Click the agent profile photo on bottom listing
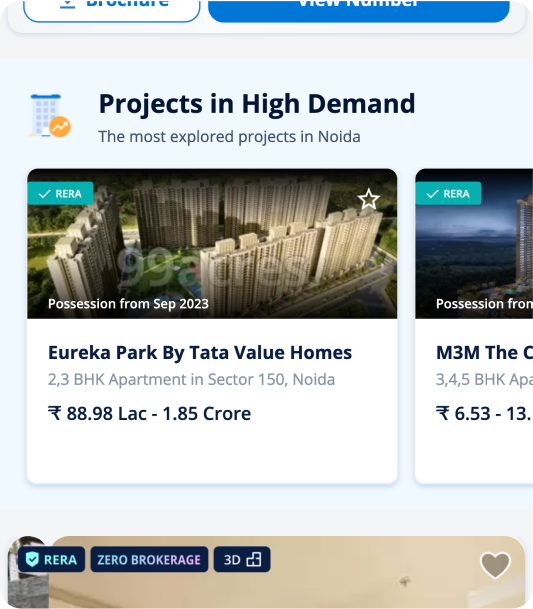Image resolution: width=533 pixels, height=609 pixels. (x=28, y=572)
